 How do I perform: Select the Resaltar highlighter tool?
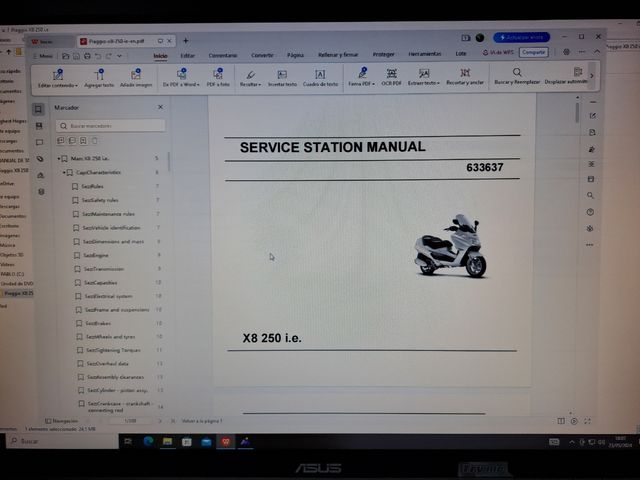(250, 78)
